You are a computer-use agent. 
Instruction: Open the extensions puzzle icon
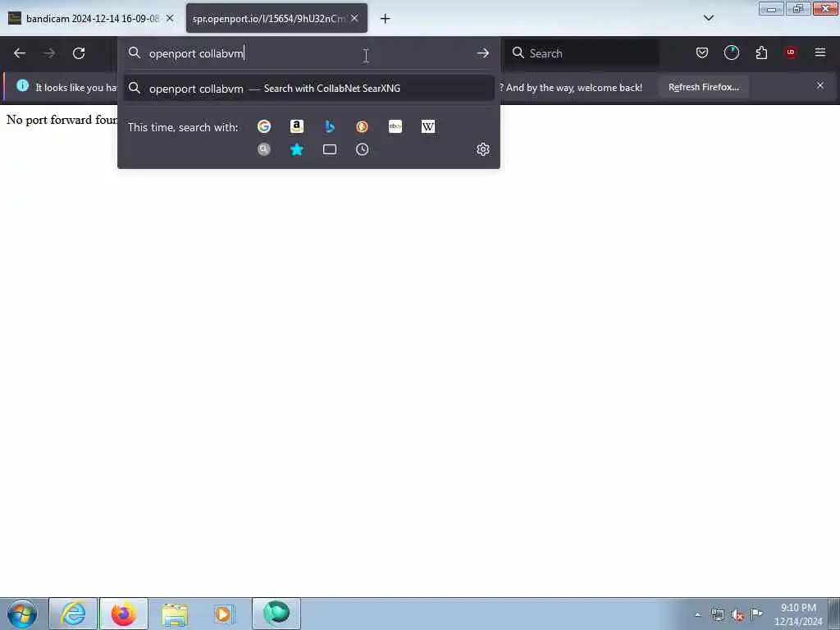pos(761,52)
